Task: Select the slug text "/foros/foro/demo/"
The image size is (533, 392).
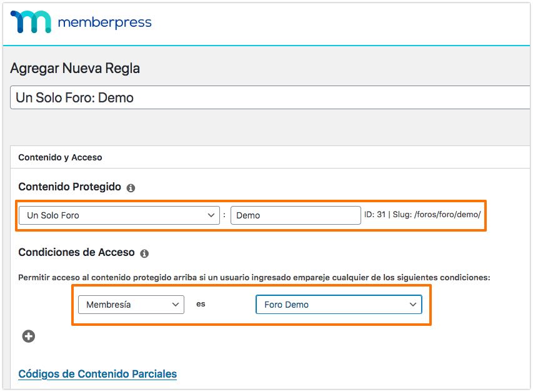Action: 447,215
